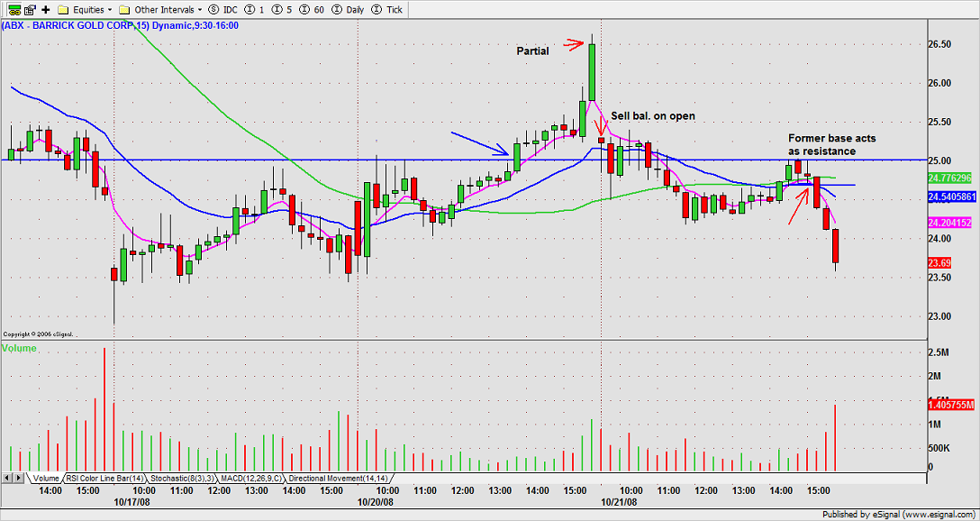Click the study tabs scroll-left arrow
The height and width of the screenshot is (521, 980).
coord(7,479)
